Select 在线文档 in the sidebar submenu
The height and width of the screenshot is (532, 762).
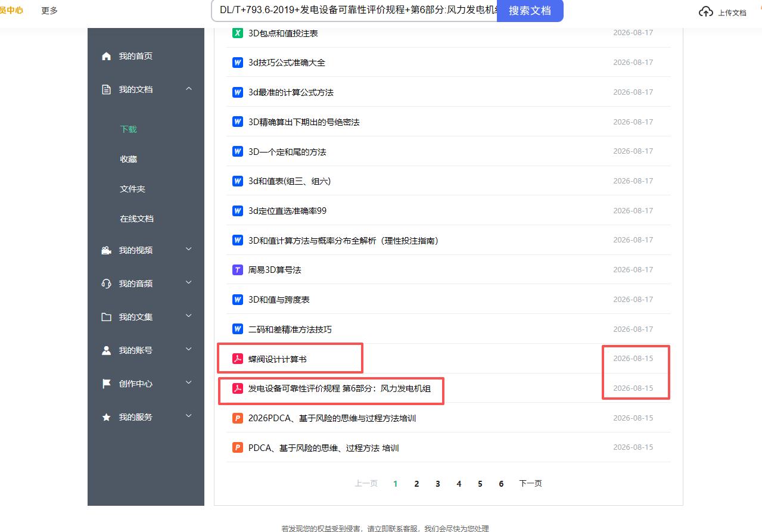click(137, 219)
